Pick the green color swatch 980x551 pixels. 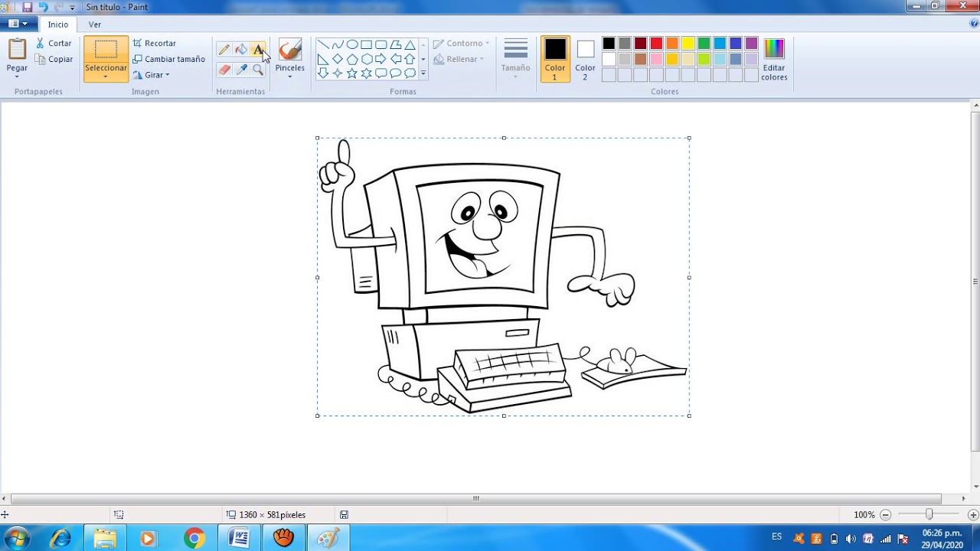pos(704,44)
